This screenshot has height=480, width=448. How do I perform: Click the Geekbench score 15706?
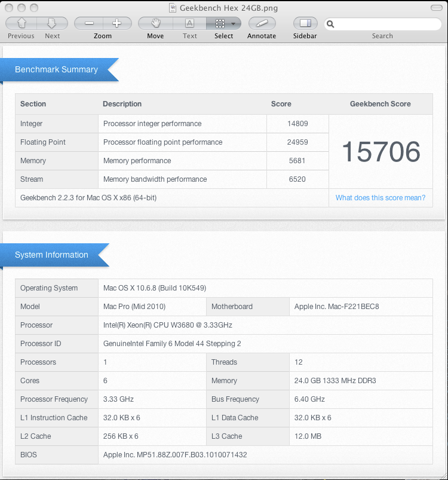(x=381, y=152)
